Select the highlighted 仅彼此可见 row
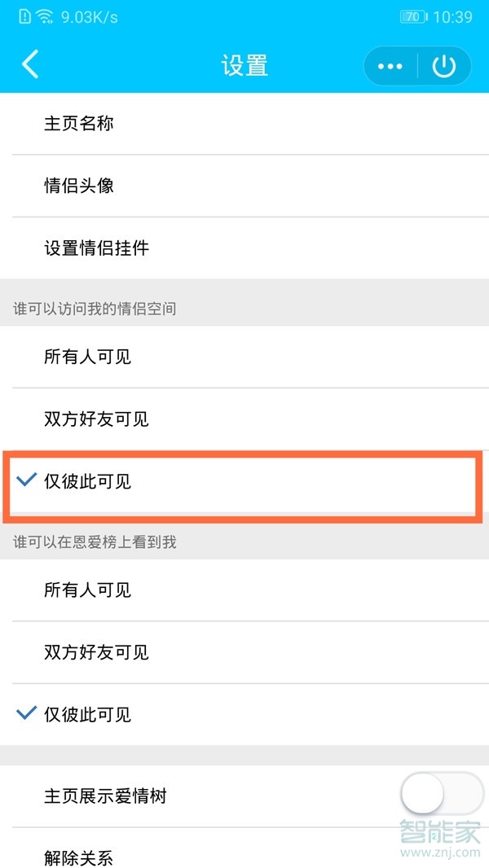This screenshot has height=868, width=489. point(244,481)
